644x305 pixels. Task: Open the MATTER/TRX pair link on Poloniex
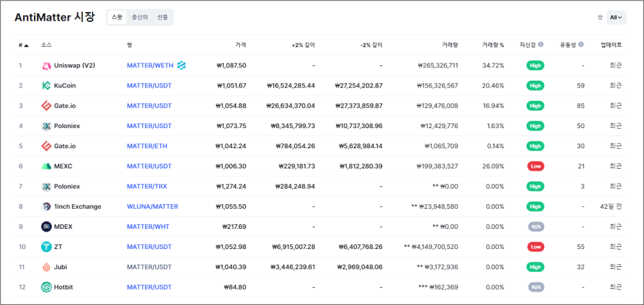148,187
